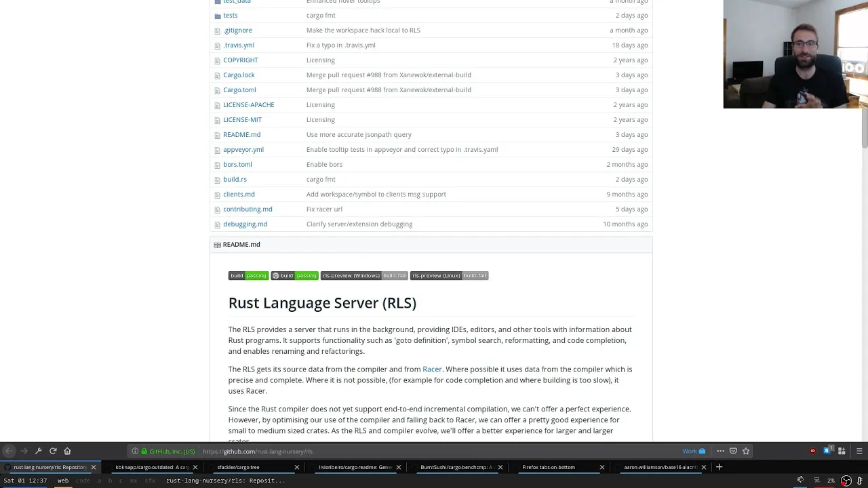Go to the browser home page
This screenshot has height=488, width=868.
(x=67, y=451)
